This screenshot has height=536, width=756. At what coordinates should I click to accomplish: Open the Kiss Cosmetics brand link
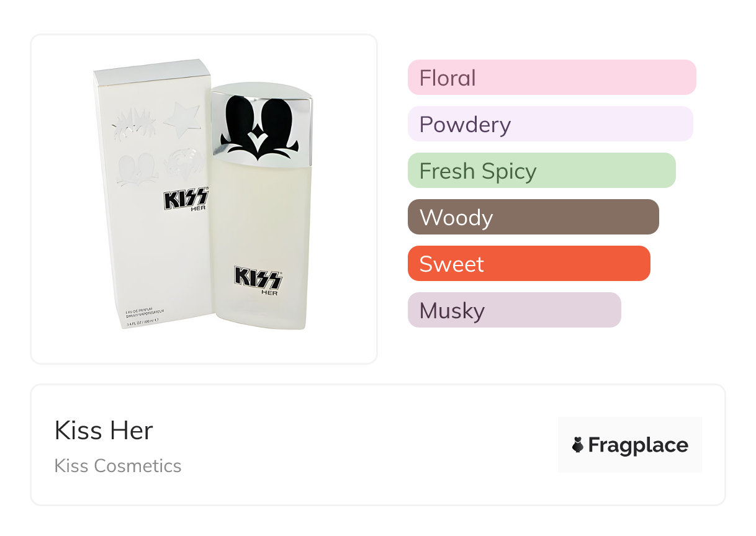point(118,466)
